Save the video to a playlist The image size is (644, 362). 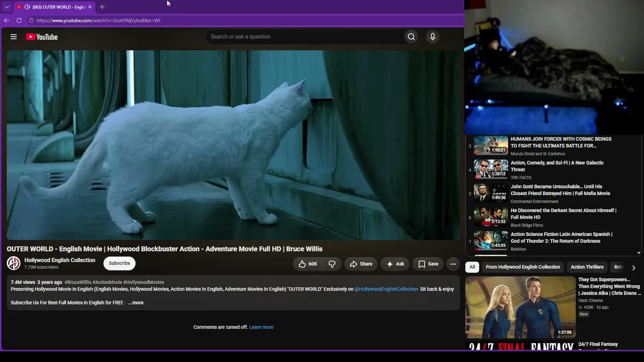click(428, 264)
